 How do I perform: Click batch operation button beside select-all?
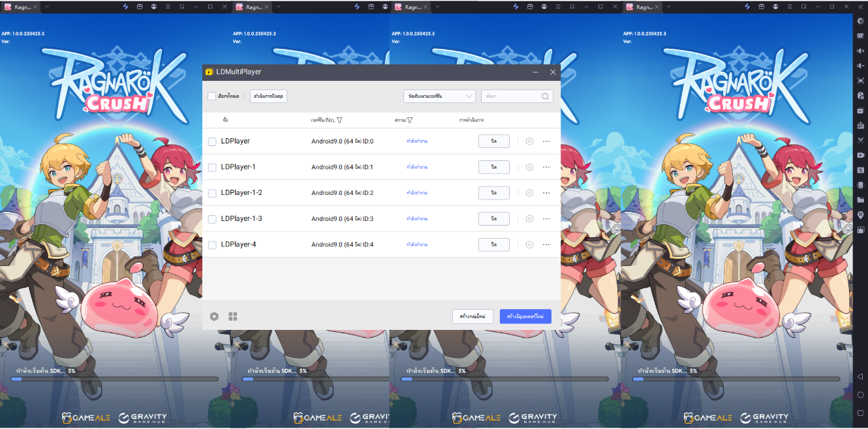[268, 96]
